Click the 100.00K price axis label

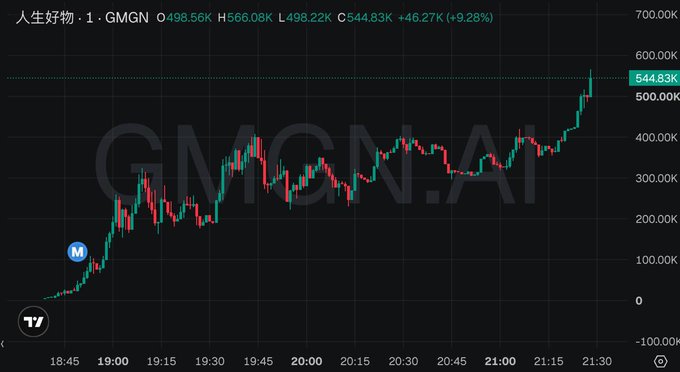pyautogui.click(x=656, y=260)
